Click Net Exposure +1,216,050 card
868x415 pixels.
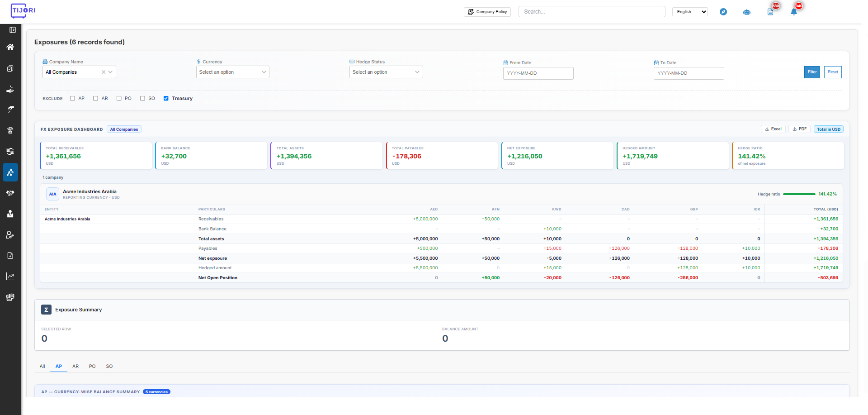(x=557, y=156)
